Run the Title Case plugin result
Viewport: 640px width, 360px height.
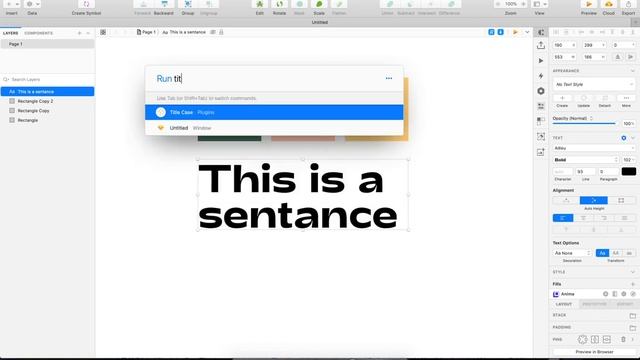[x=274, y=112]
